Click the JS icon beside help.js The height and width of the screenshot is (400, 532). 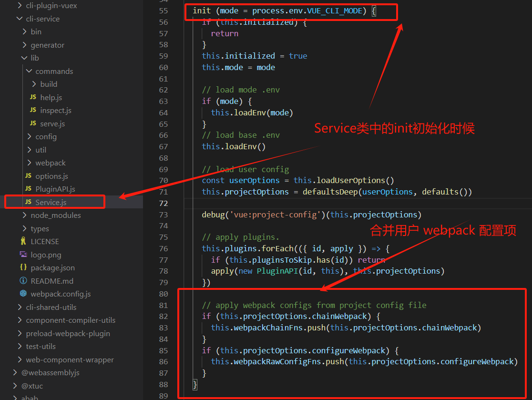[x=33, y=97]
